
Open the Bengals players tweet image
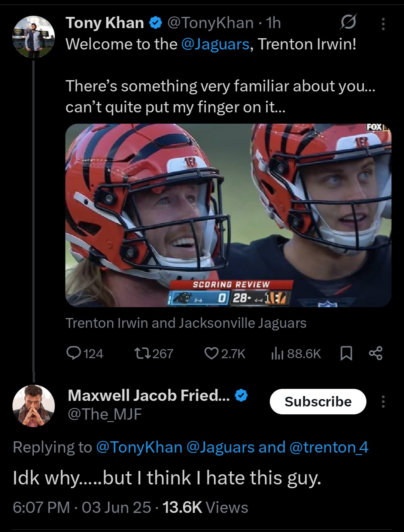228,215
